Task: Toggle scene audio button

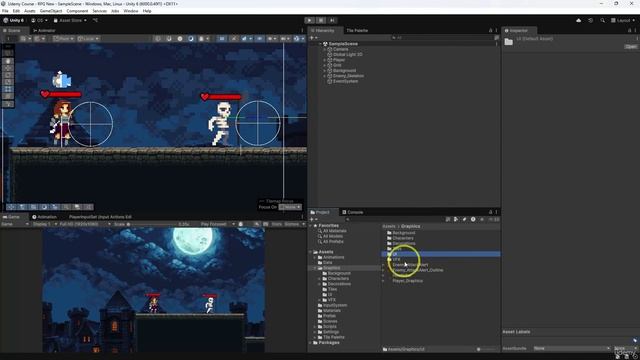Action: [233, 38]
